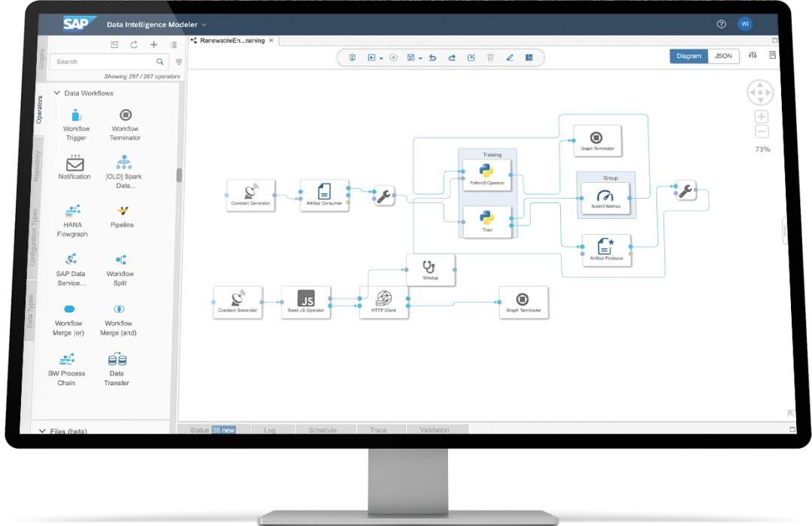This screenshot has width=812, height=526.
Task: Switch to JSON view
Action: coord(723,56)
